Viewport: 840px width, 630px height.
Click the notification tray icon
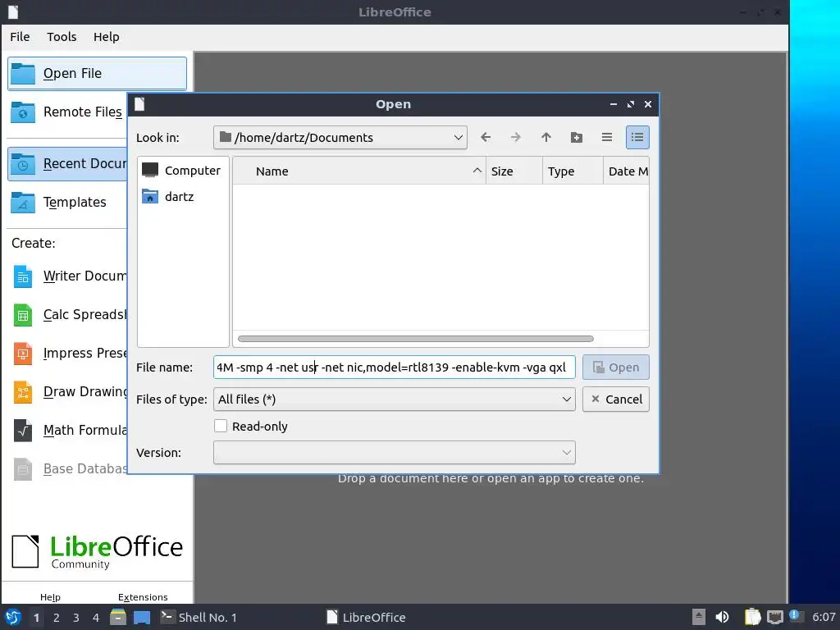(796, 616)
